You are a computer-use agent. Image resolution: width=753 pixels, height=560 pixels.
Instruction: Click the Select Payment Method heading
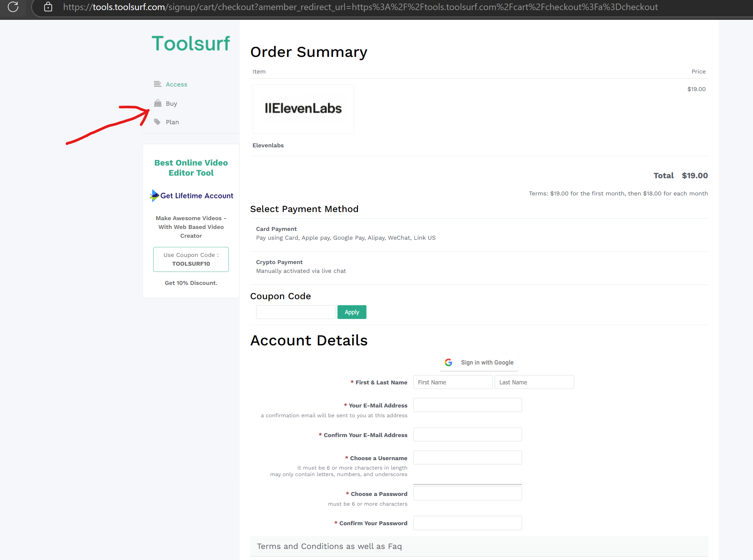tap(304, 209)
